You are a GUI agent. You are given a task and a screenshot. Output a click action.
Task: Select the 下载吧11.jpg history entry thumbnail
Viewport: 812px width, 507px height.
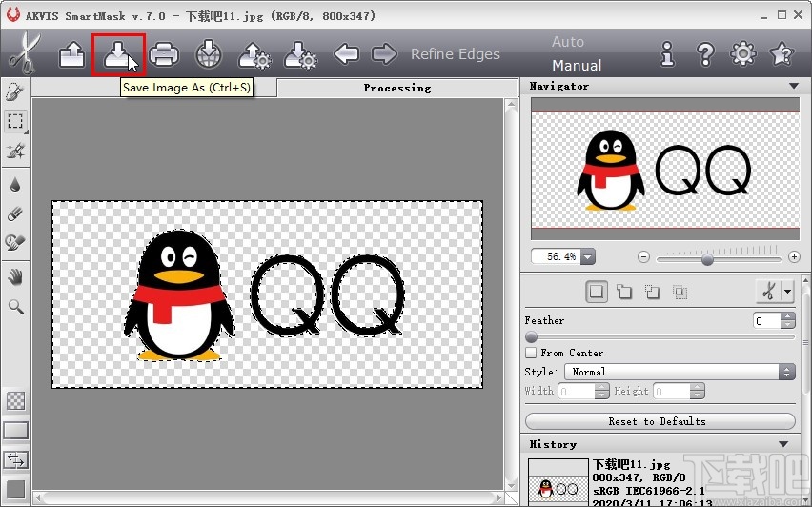[558, 482]
